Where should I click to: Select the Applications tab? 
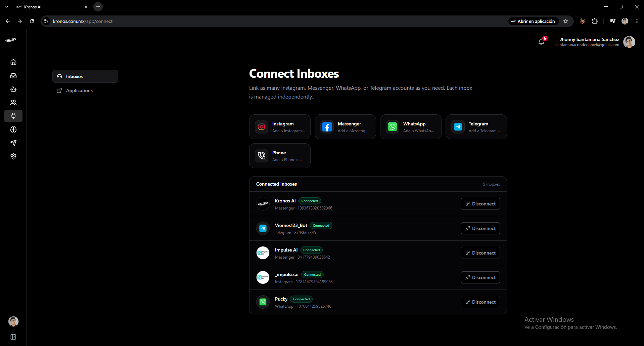tap(85, 90)
